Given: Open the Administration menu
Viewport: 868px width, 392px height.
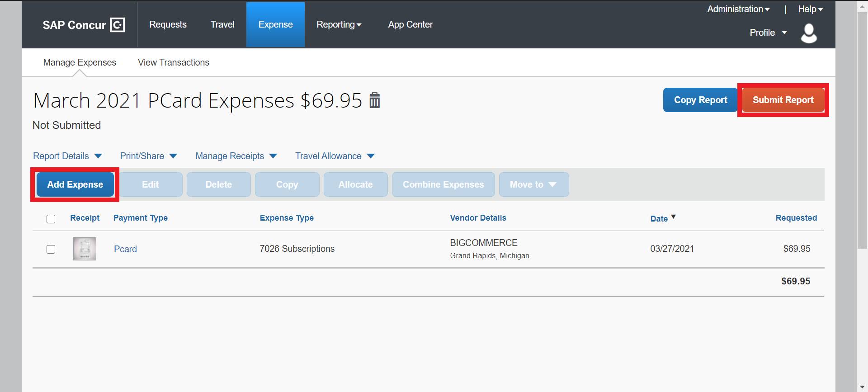Looking at the screenshot, I should pos(738,9).
